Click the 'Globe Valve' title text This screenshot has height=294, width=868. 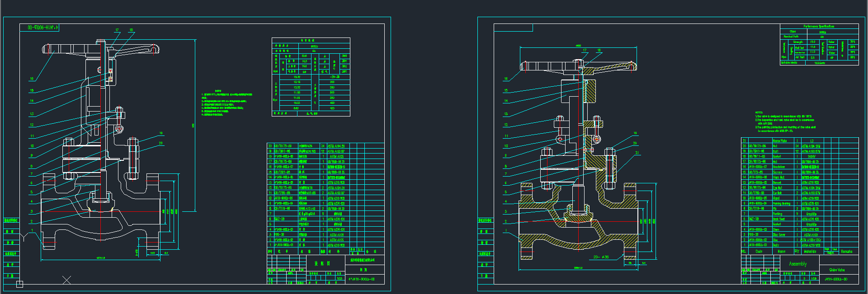[x=837, y=270]
